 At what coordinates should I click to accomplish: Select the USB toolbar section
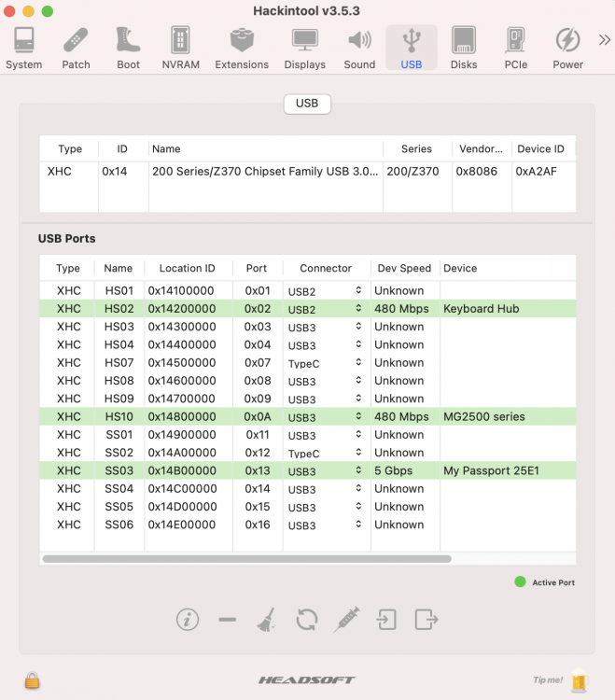[x=411, y=48]
